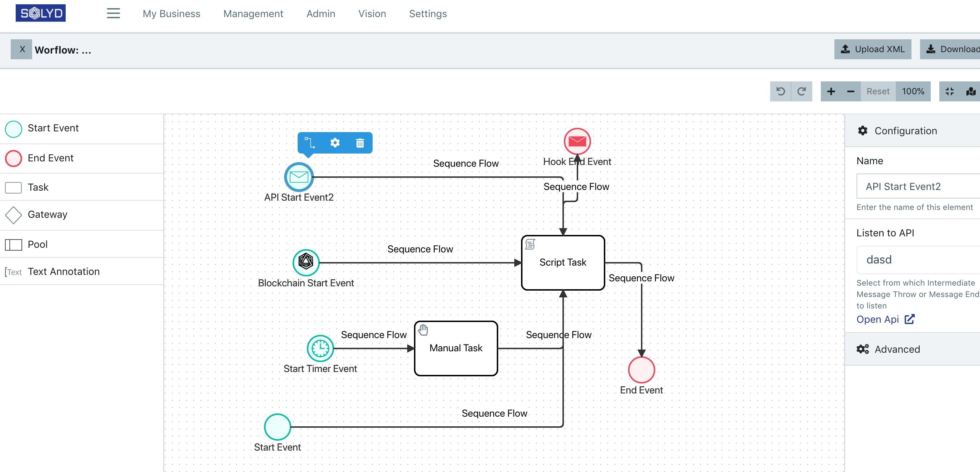Click Sequence Flow label right of Manual Task
Image resolution: width=980 pixels, height=472 pixels.
click(x=559, y=335)
